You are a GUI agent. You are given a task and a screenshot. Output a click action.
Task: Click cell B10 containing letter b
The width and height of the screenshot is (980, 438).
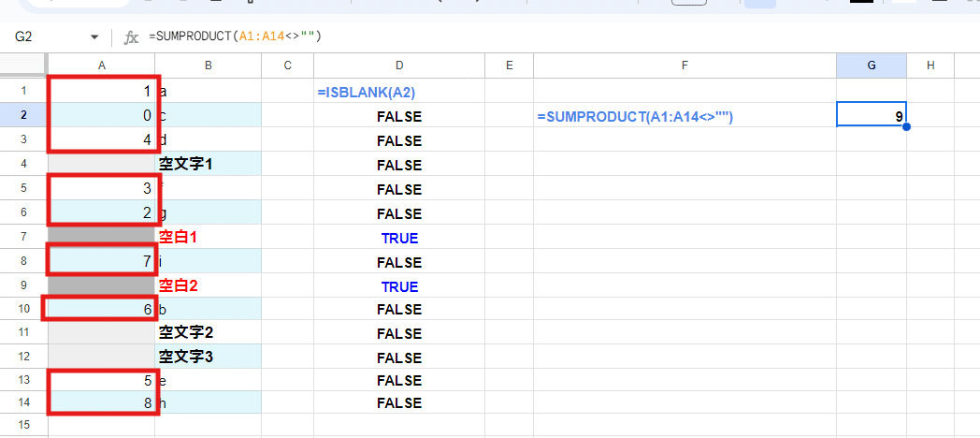tap(208, 309)
